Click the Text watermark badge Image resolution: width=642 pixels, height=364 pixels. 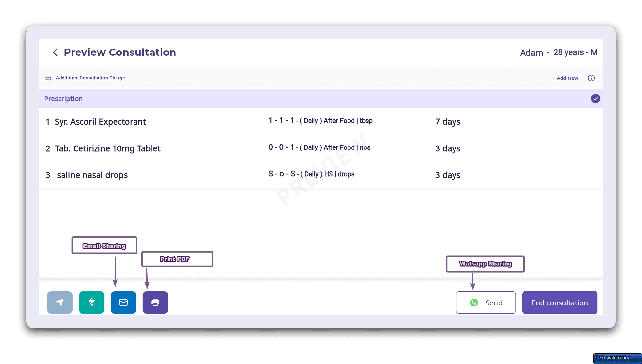pyautogui.click(x=617, y=358)
